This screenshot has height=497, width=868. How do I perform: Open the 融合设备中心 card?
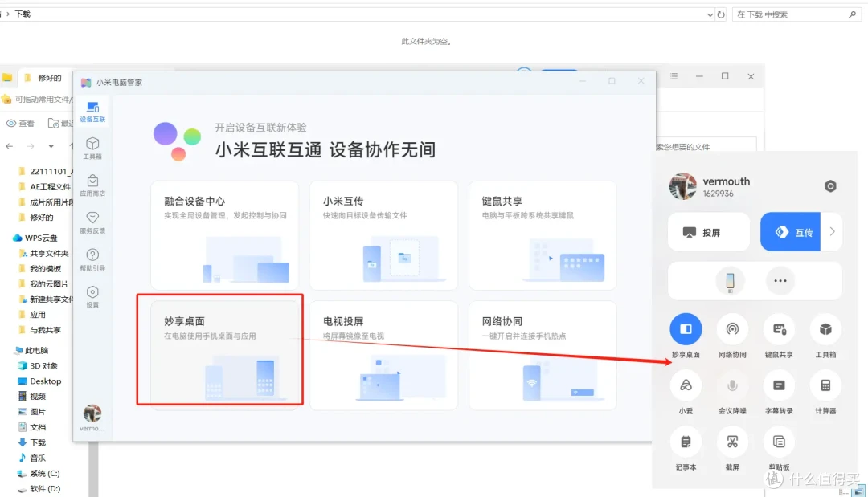point(225,235)
